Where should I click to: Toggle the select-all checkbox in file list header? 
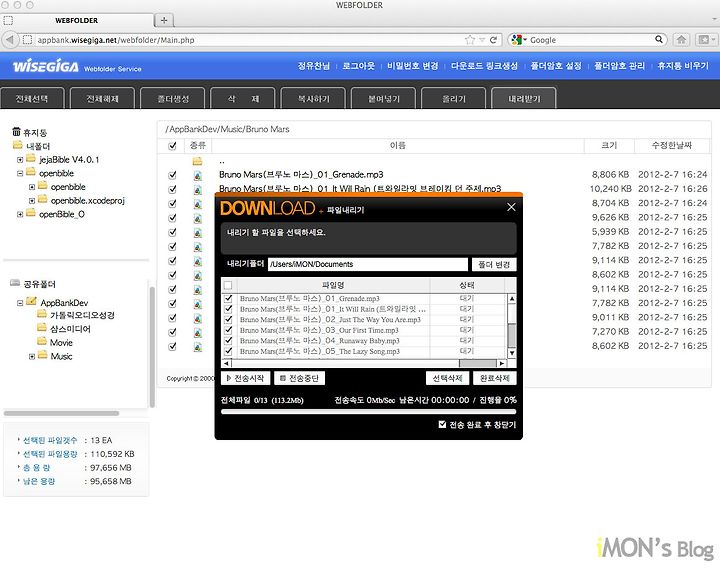click(x=172, y=146)
